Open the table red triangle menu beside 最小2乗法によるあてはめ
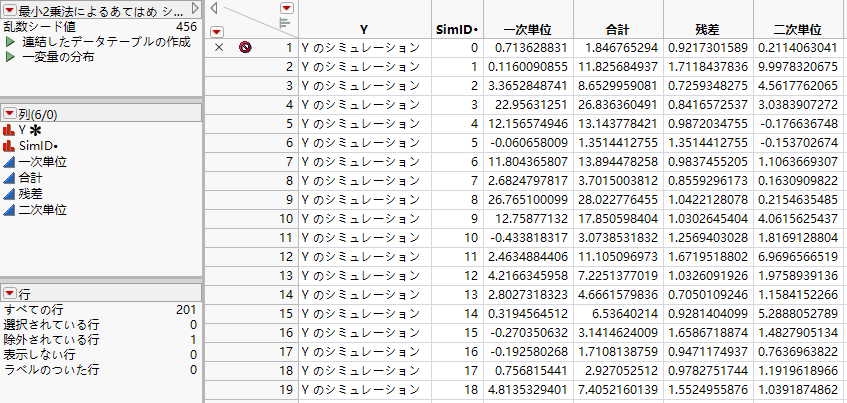 (x=10, y=9)
